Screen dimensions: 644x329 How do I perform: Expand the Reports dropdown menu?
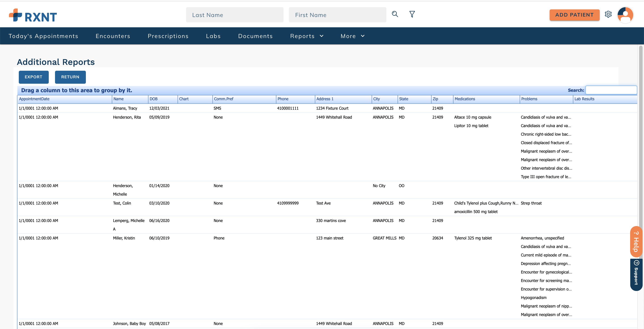point(307,36)
